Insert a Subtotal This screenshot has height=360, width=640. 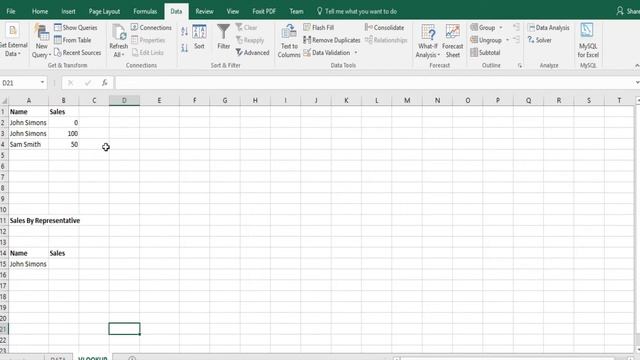[485, 53]
